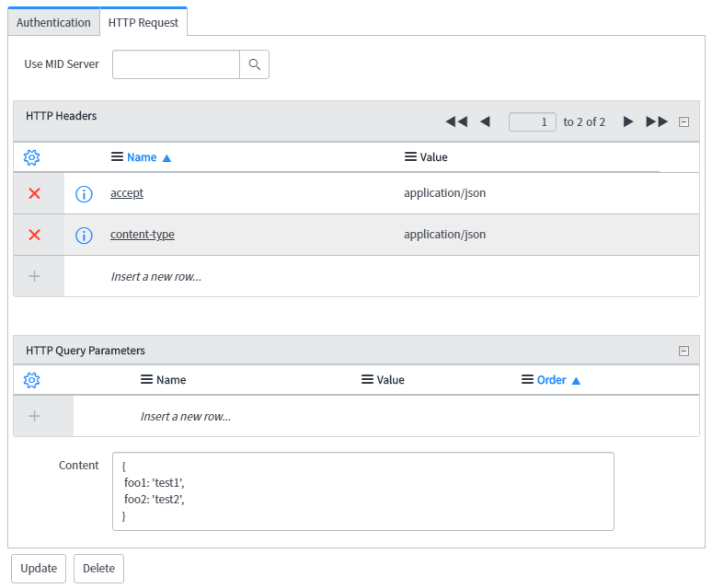The width and height of the screenshot is (712, 588).
Task: Sort Query Parameters by Order
Action: [x=551, y=380]
